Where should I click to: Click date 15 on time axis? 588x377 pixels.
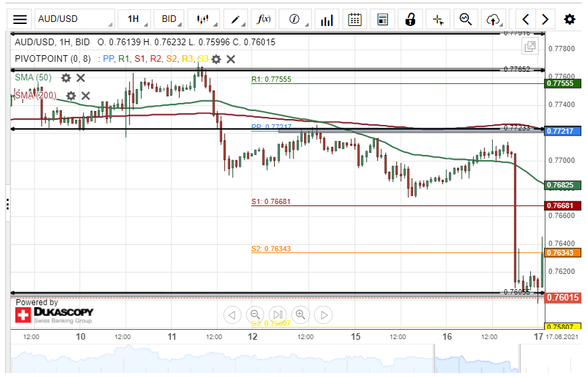(x=355, y=336)
